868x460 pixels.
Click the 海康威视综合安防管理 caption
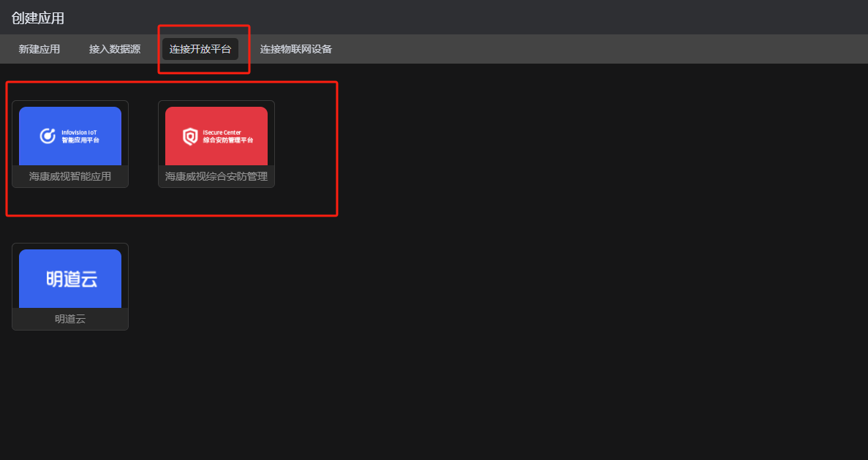click(216, 176)
